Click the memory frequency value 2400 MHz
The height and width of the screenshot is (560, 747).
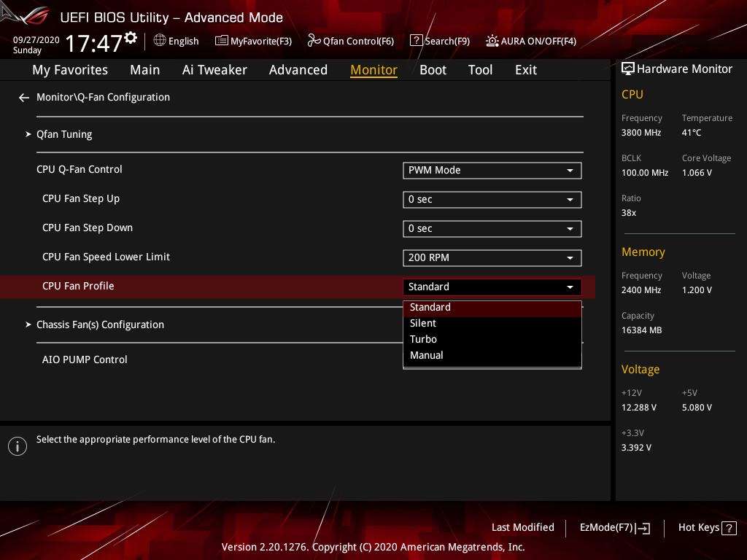click(x=641, y=290)
